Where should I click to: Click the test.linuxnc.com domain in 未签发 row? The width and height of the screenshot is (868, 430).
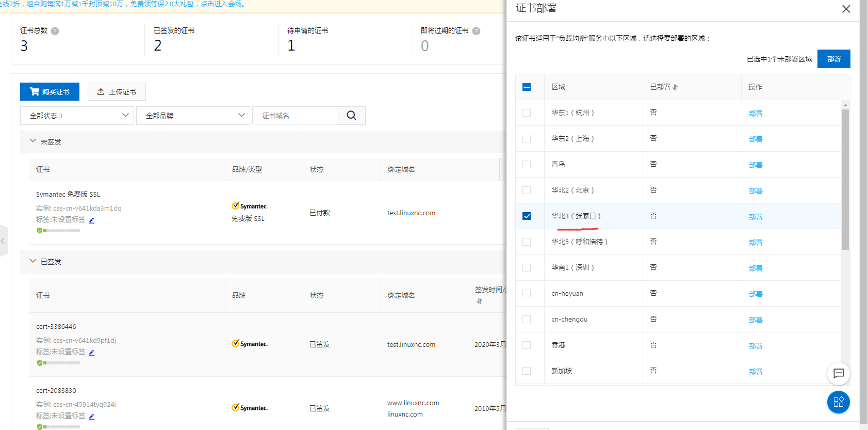tap(411, 213)
